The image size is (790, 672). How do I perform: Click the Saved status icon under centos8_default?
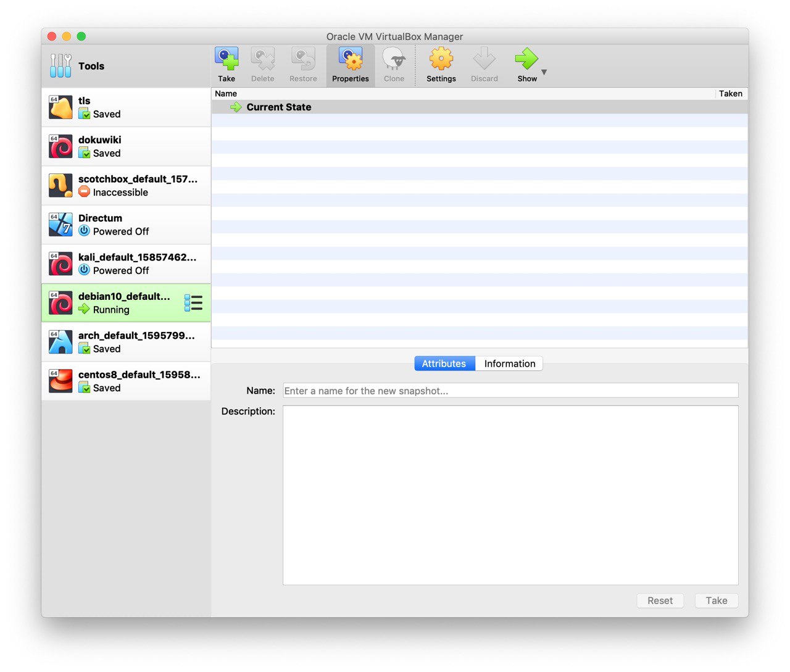point(85,388)
